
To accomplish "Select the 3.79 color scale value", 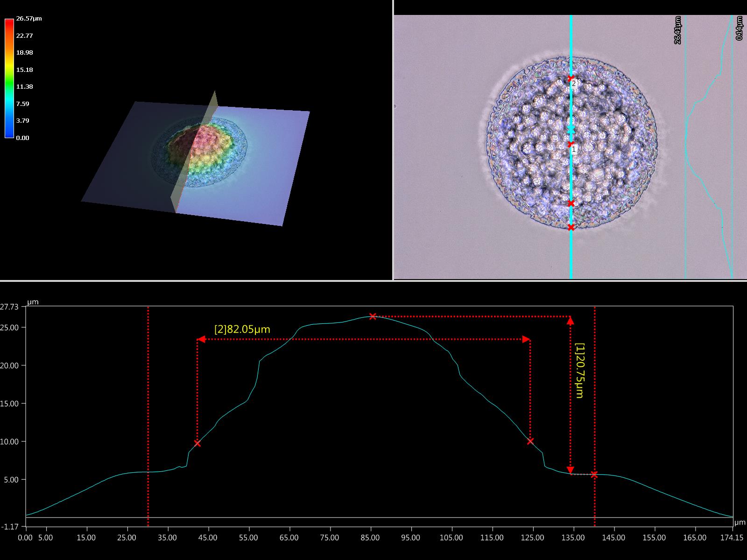I will tap(23, 120).
